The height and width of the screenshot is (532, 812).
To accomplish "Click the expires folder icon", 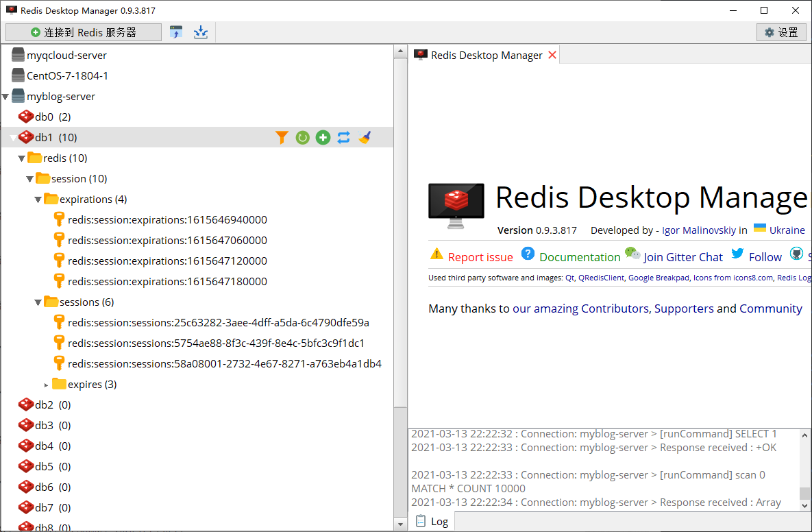I will 59,384.
